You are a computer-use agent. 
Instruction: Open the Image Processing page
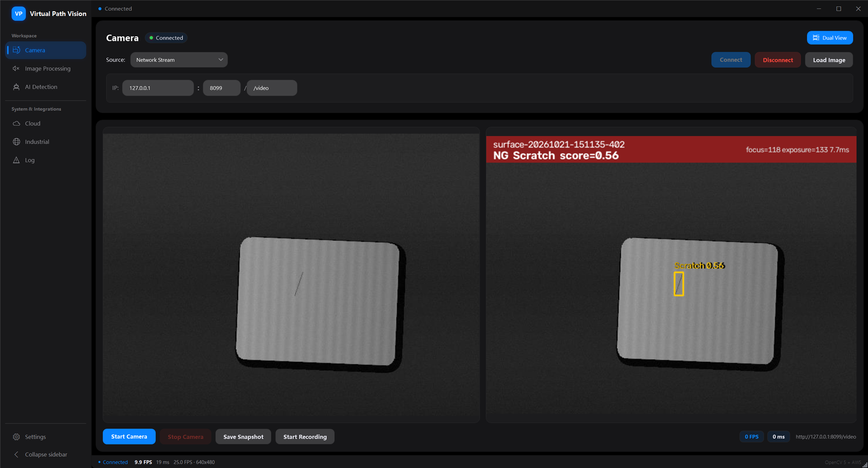46,68
